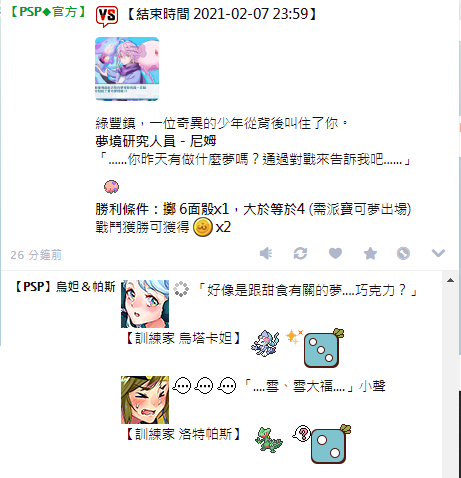This screenshot has height=478, width=461.
Task: Expand the post options chevron
Action: [x=438, y=253]
